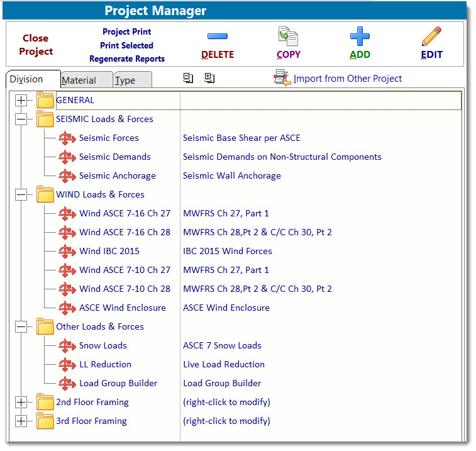The height and width of the screenshot is (451, 476).
Task: Select the Load Group Builder item
Action: point(118,383)
